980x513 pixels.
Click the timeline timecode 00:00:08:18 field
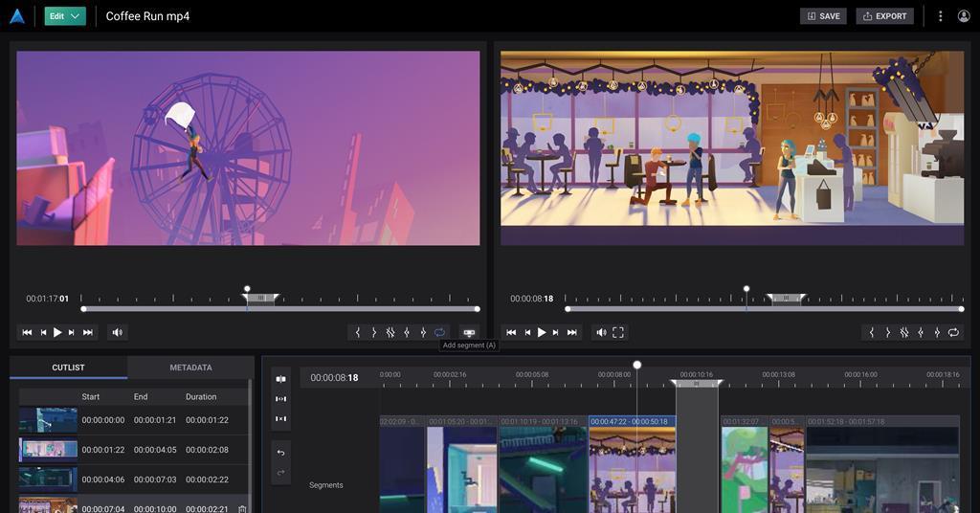334,377
